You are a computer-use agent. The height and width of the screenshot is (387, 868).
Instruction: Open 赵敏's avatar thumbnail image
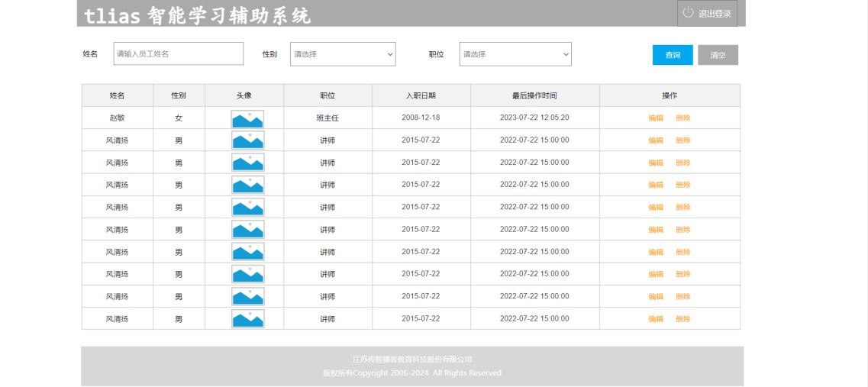pyautogui.click(x=247, y=118)
